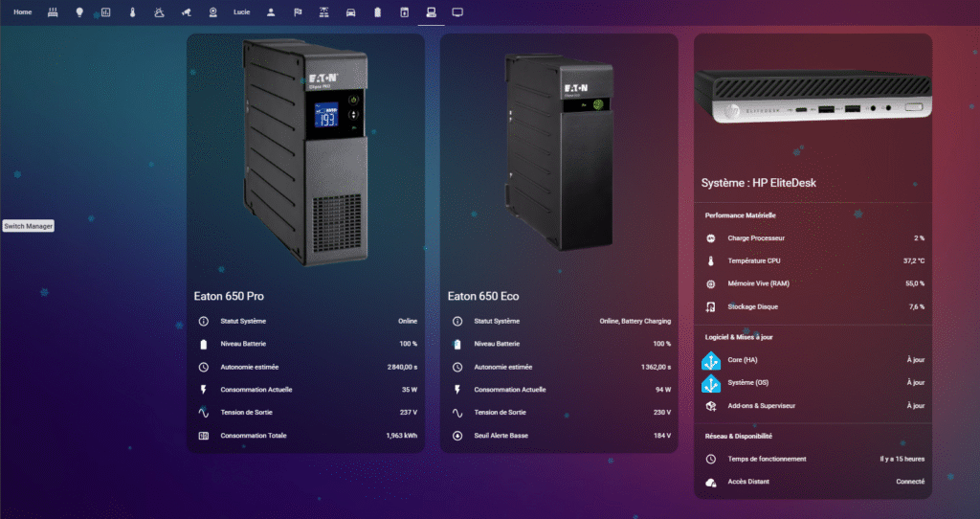Open the weather cloud tab
The width and height of the screenshot is (980, 519).
click(x=159, y=12)
